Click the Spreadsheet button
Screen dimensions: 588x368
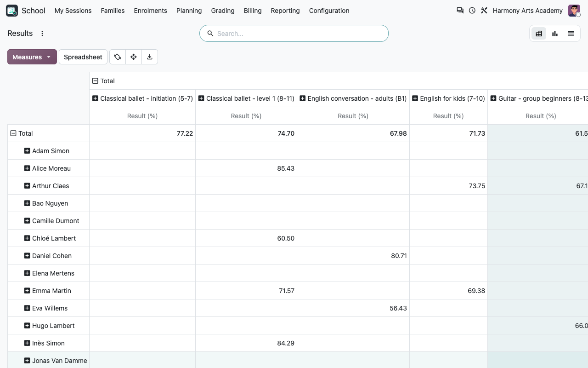tap(83, 57)
